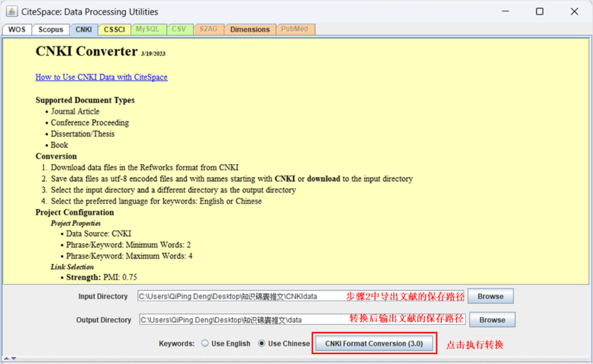Click the Output Directory path field
The image size is (593, 364).
[302, 320]
